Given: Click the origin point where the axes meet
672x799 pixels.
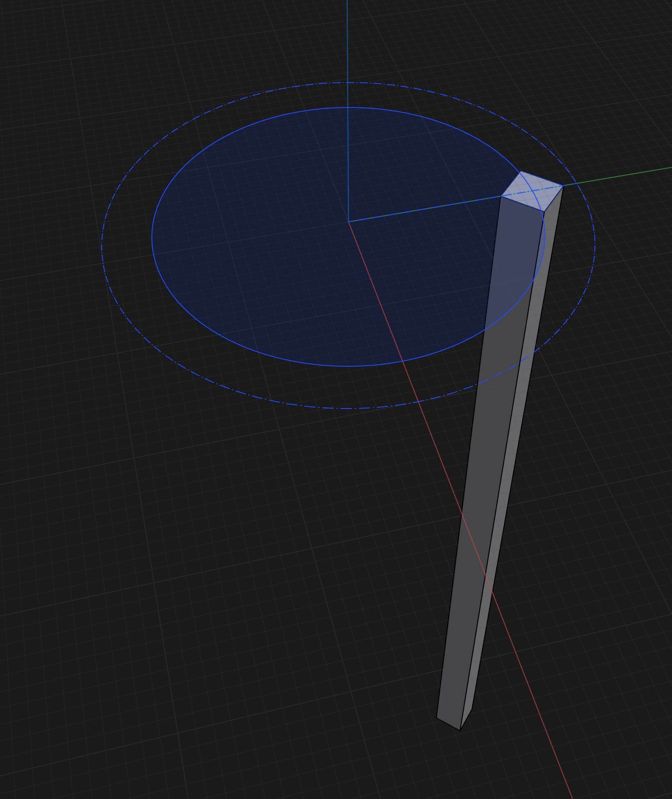Looking at the screenshot, I should 348,221.
